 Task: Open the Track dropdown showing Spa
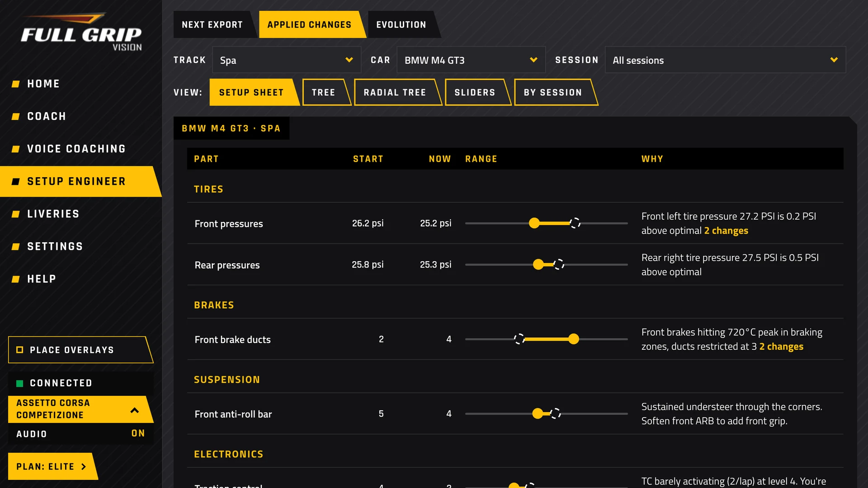tap(287, 60)
